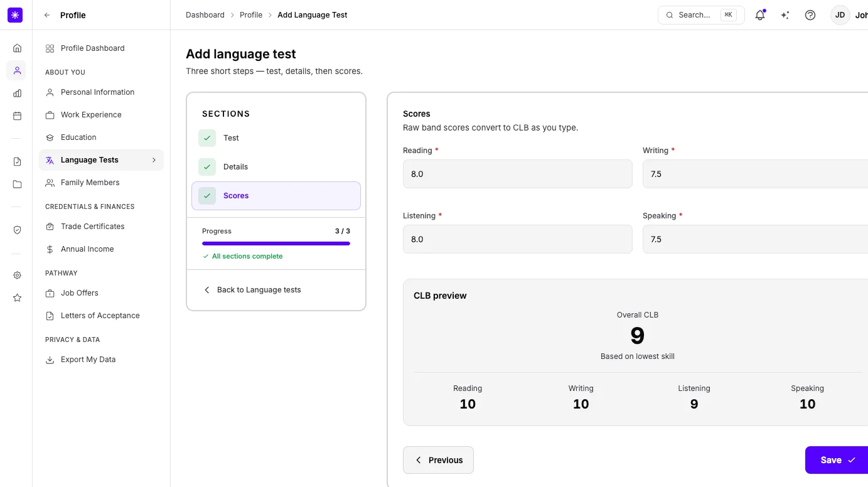Click the Reading score field
This screenshot has height=487, width=868.
tap(518, 174)
